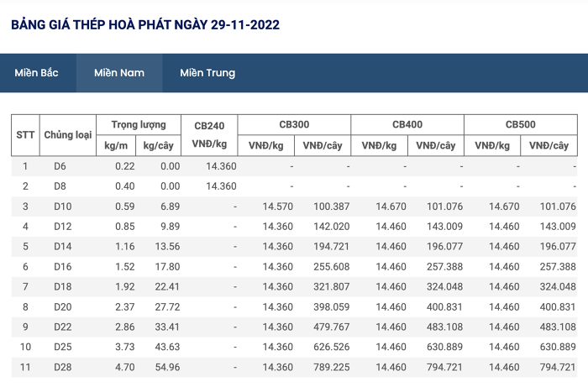
Task: Select the D10 steel type cell
Action: [63, 207]
